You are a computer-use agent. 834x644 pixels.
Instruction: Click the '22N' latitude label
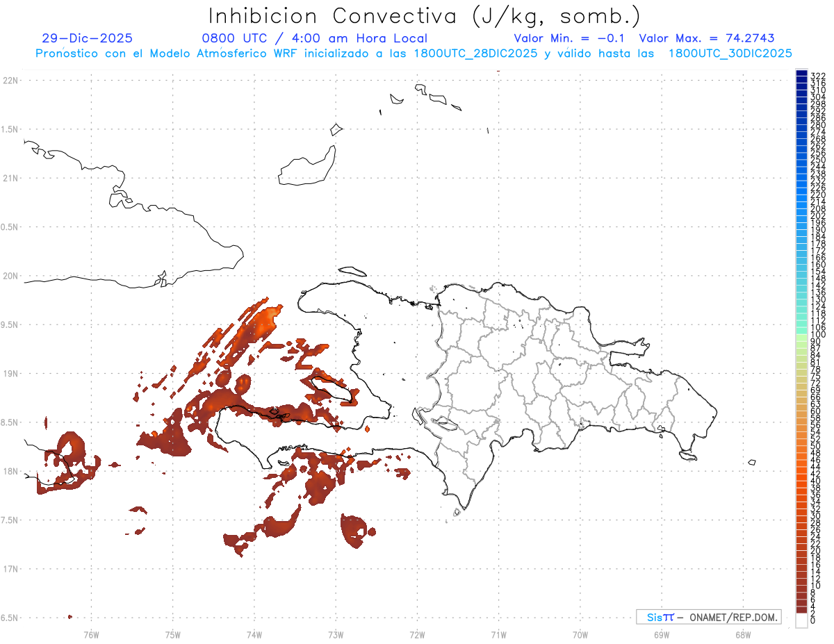pyautogui.click(x=10, y=81)
